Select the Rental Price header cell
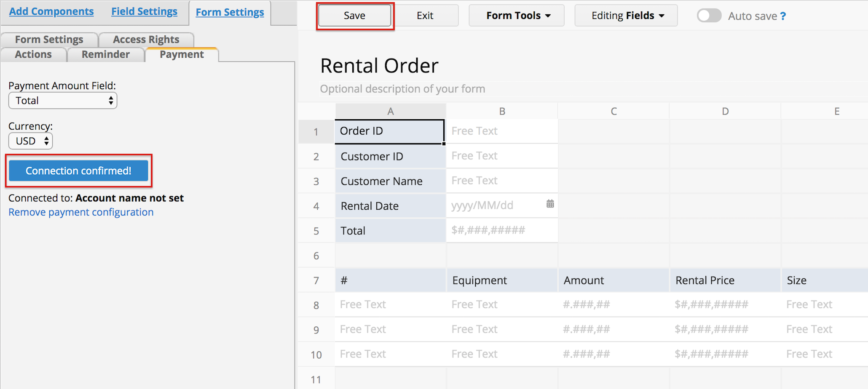Viewport: 868px width, 389px height. point(725,280)
